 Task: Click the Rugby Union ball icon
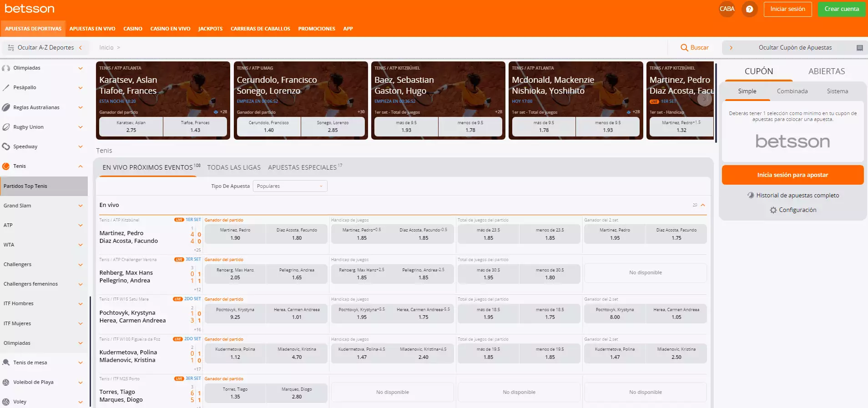[6, 127]
